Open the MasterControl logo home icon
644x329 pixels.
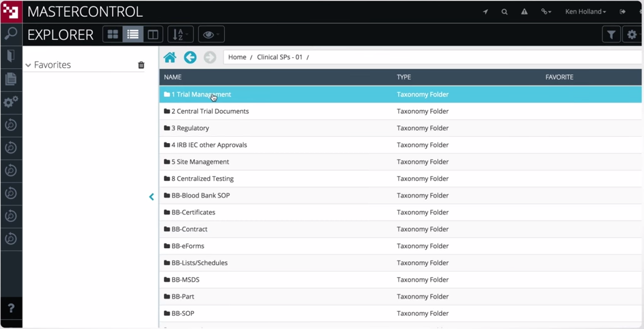(x=11, y=11)
